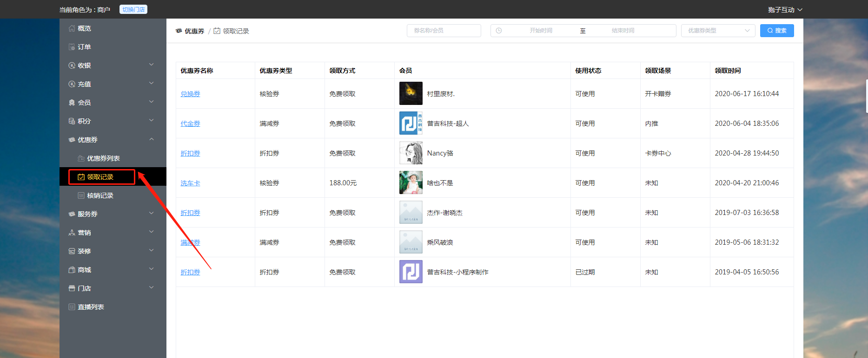Expand the 商城 menu chevron
The height and width of the screenshot is (358, 868).
(151, 269)
